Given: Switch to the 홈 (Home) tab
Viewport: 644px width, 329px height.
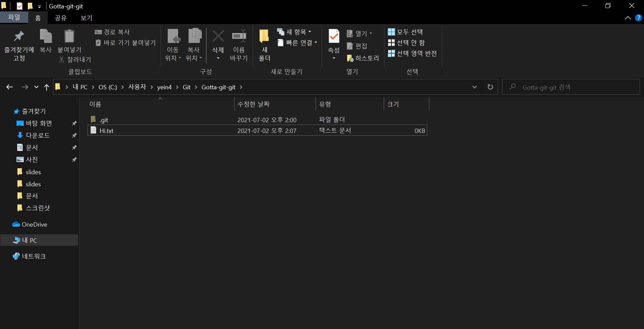Looking at the screenshot, I should coord(38,18).
